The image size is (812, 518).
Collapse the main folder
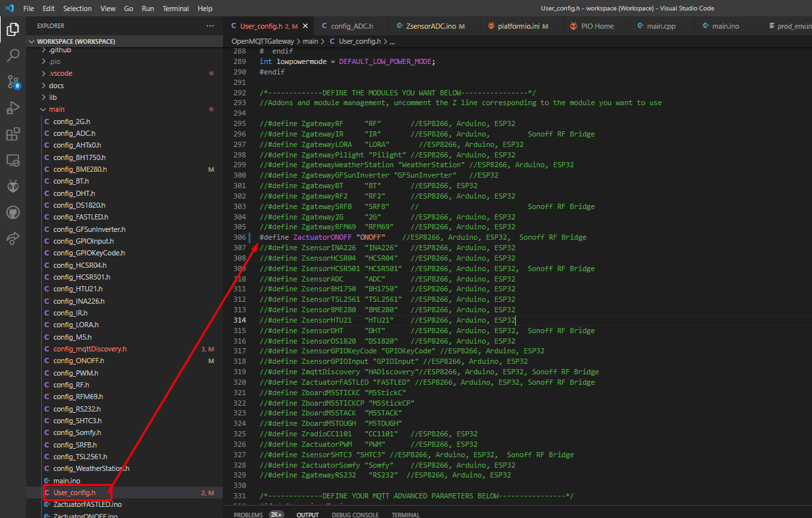click(x=124, y=109)
